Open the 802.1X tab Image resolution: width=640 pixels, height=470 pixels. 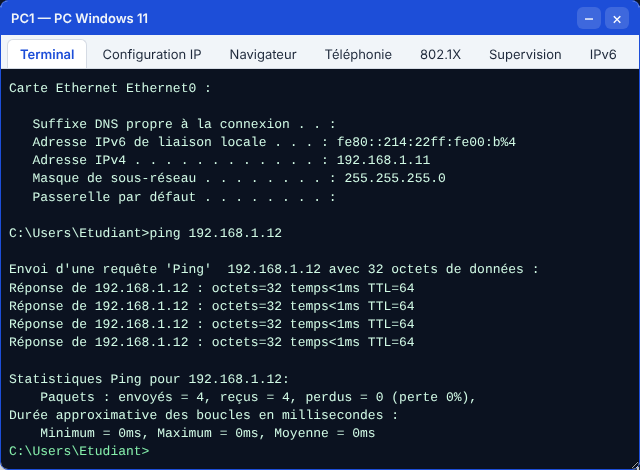[440, 54]
